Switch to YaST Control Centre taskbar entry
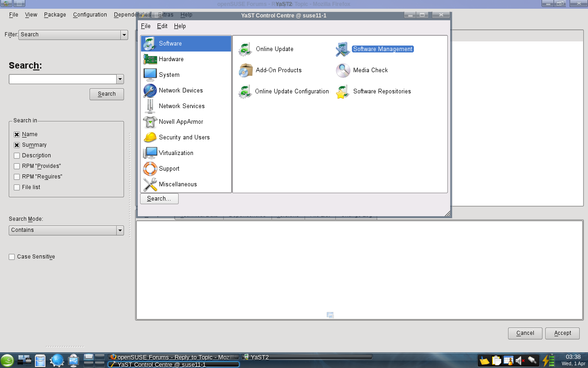This screenshot has width=588, height=368. click(x=174, y=364)
